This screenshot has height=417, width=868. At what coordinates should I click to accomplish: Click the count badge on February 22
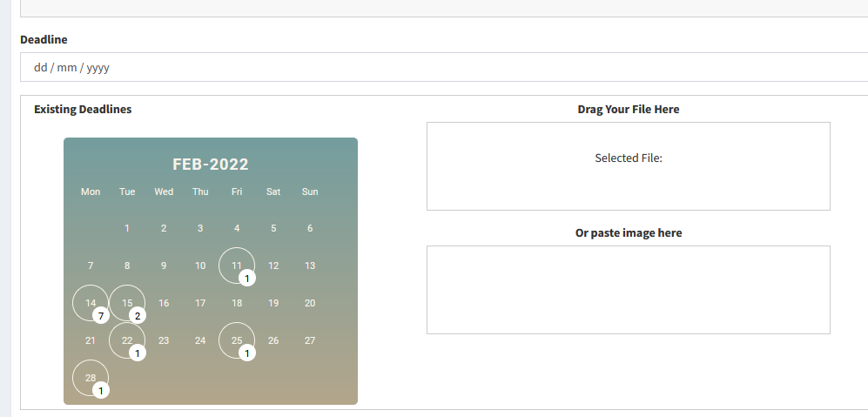[138, 353]
